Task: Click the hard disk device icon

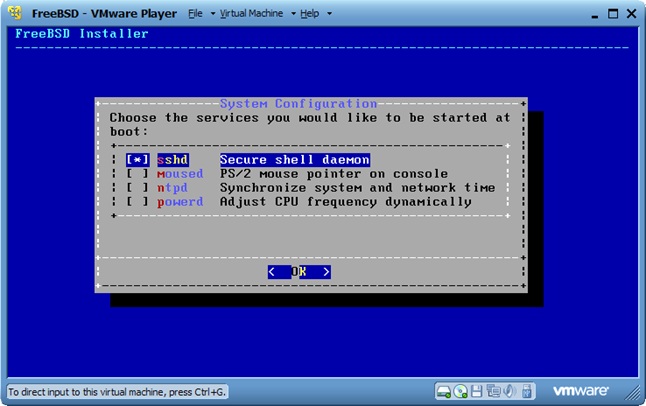Action: [444, 390]
